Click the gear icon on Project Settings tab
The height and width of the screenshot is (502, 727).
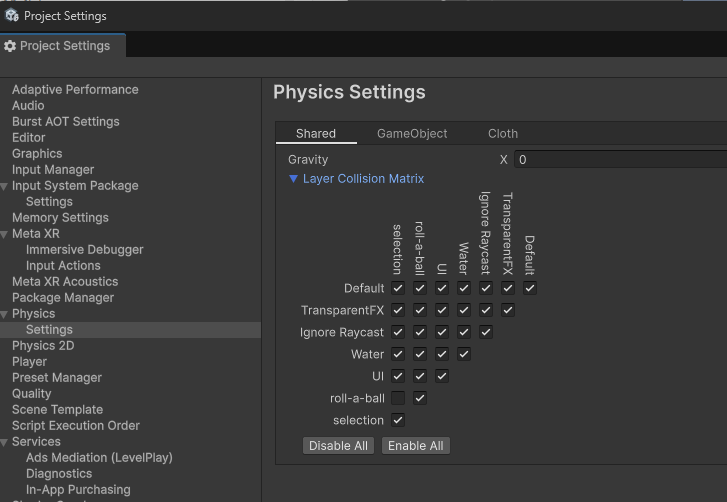[10, 46]
